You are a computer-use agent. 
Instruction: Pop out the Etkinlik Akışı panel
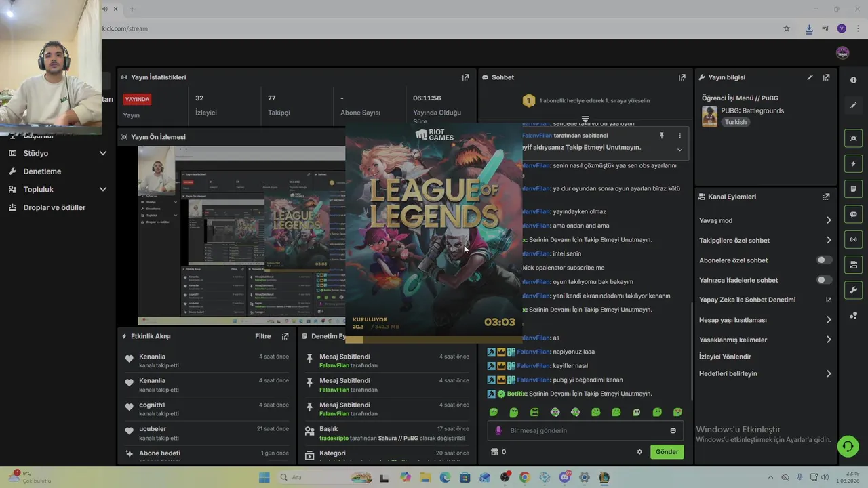tap(285, 336)
